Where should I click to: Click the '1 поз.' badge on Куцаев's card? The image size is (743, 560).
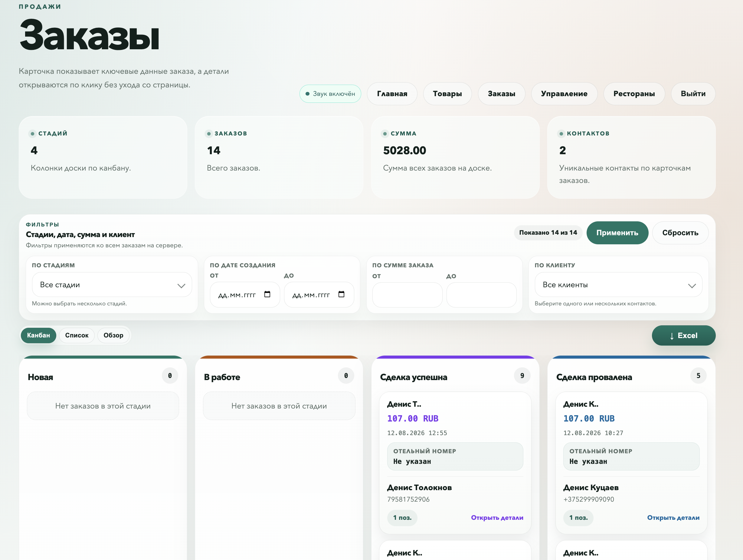click(578, 517)
